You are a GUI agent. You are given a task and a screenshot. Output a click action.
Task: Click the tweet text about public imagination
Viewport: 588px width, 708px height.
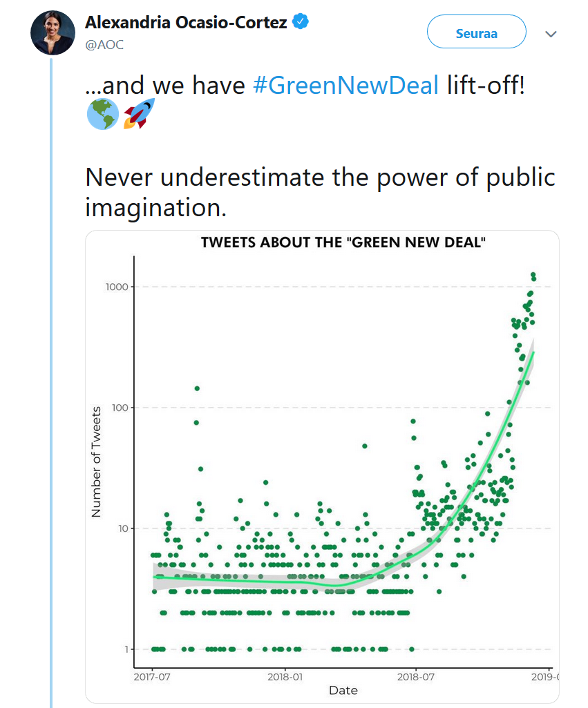[x=320, y=192]
